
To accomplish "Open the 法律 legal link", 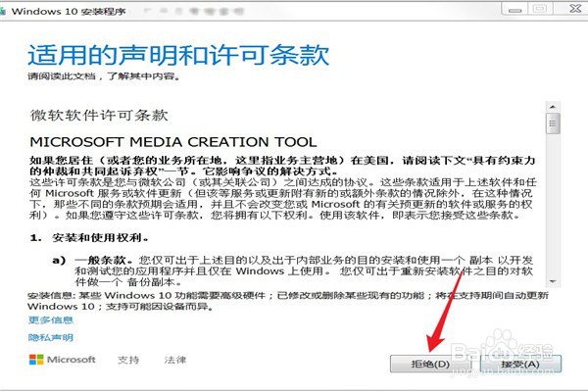I will pyautogui.click(x=175, y=360).
